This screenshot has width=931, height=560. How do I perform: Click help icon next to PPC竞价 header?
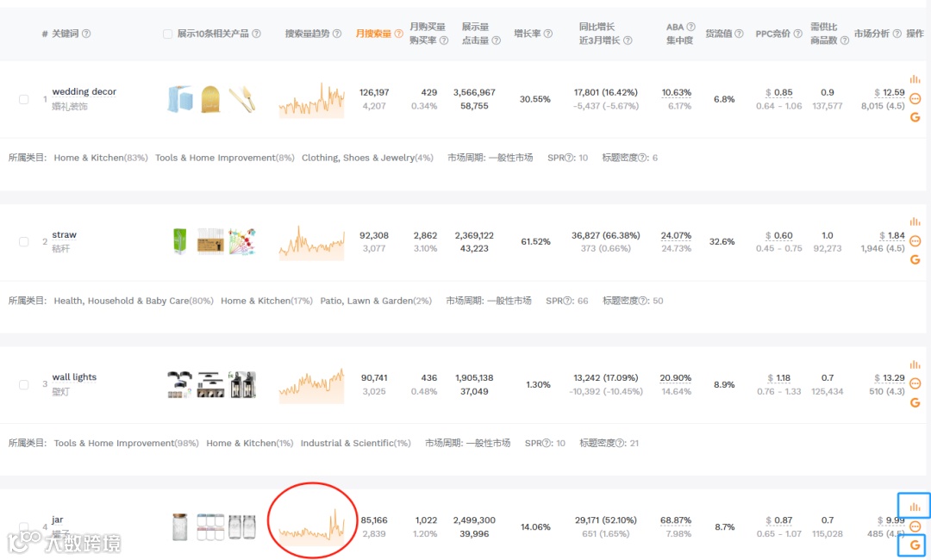(x=798, y=34)
